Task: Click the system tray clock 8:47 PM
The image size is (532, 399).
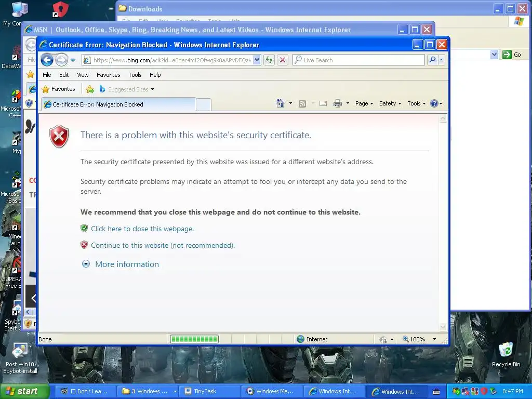Action: [513, 391]
